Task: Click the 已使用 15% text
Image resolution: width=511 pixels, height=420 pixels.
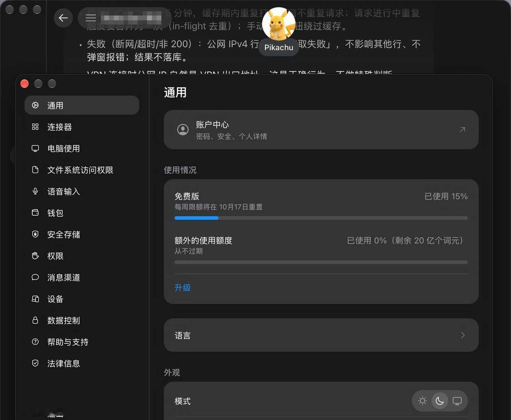Action: 446,196
